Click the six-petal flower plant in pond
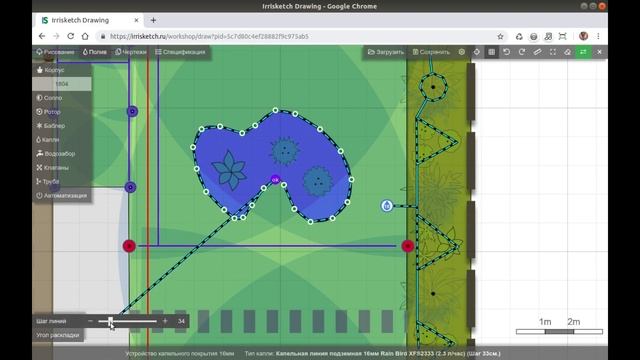640x360 pixels. [229, 170]
